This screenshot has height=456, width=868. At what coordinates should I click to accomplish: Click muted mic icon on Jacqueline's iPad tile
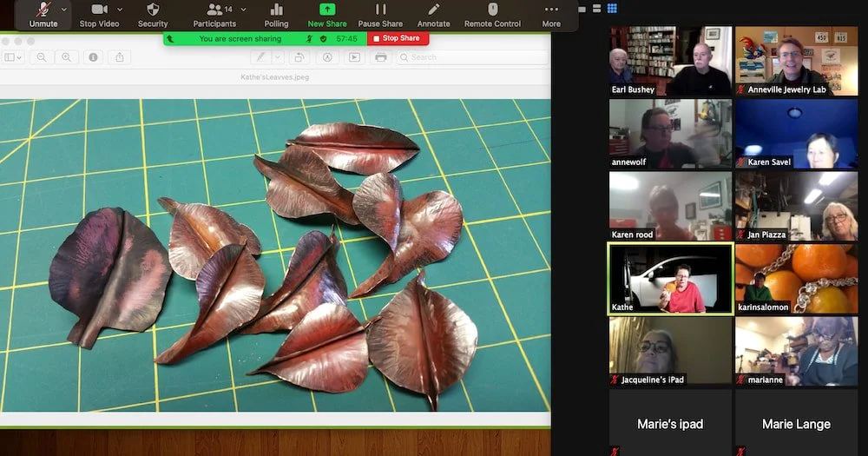click(615, 380)
